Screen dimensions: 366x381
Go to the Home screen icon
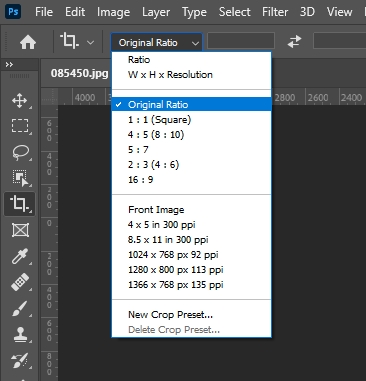pos(28,42)
